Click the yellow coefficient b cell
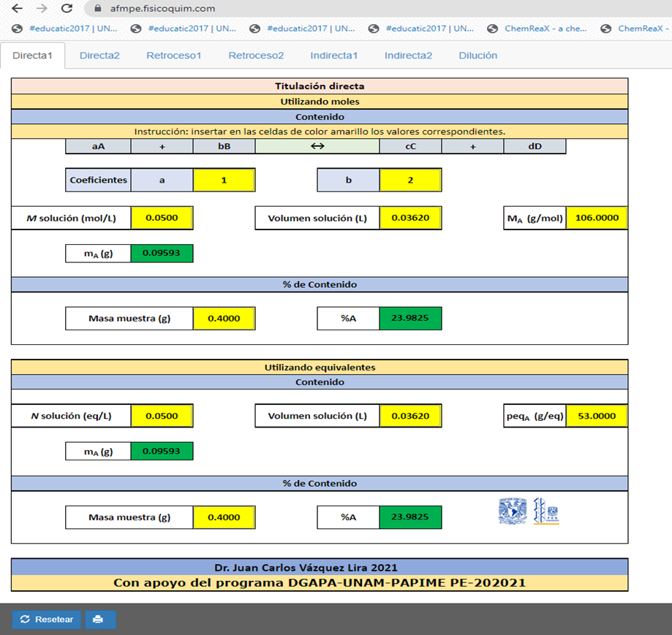The height and width of the screenshot is (635, 672). coord(410,180)
